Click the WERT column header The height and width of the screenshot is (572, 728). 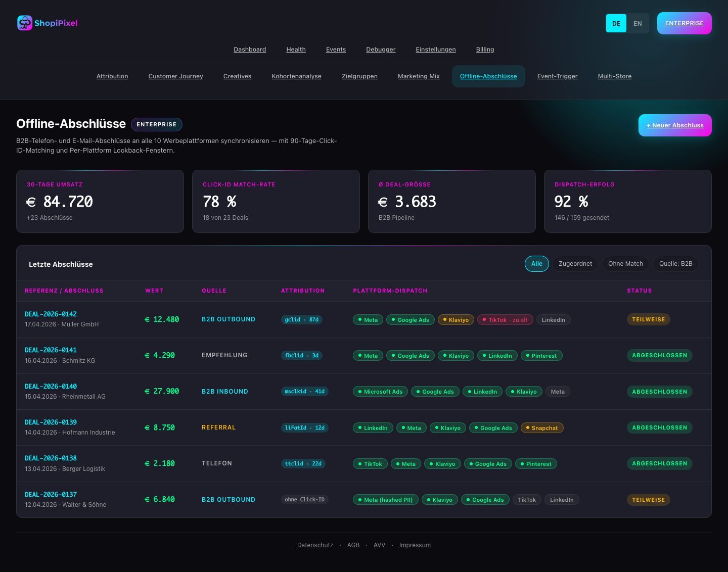pos(154,291)
